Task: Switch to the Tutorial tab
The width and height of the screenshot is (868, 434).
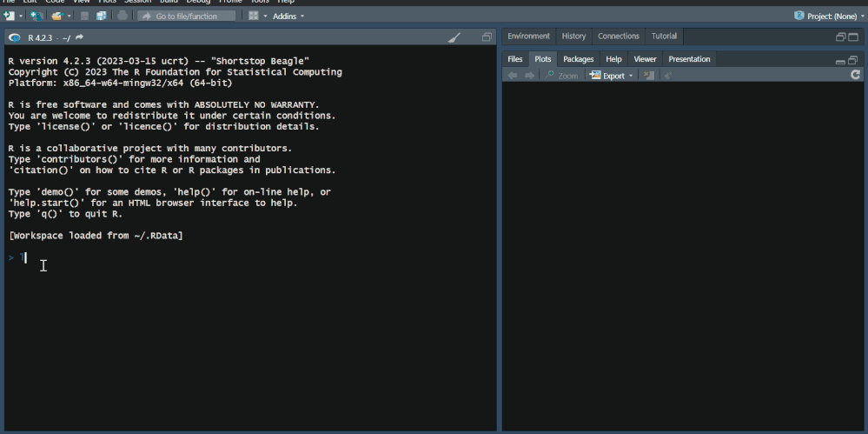Action: click(x=664, y=36)
